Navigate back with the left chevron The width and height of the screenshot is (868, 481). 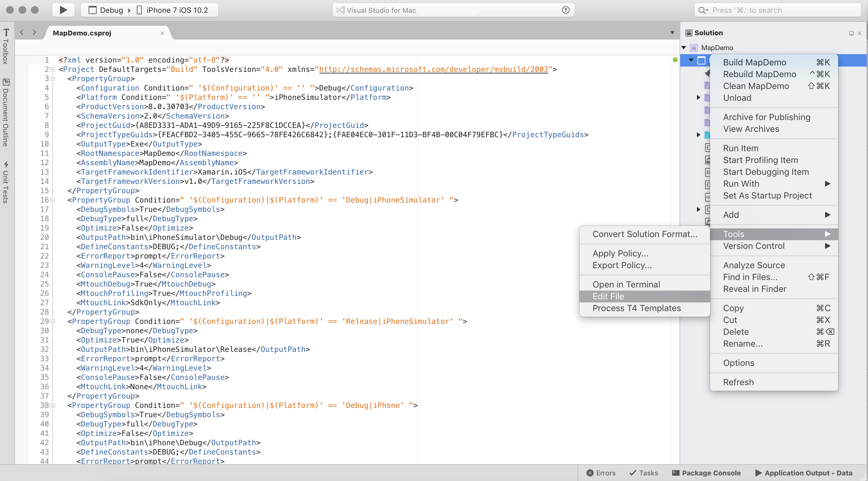pos(22,32)
